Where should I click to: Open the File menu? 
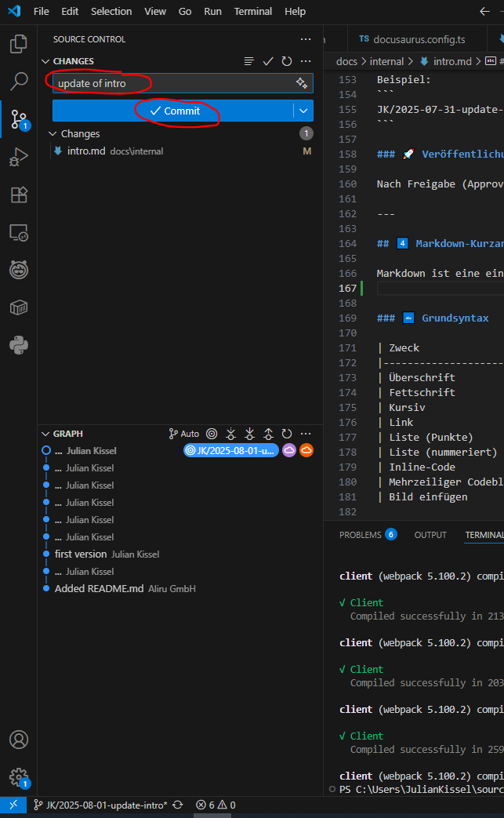tap(42, 11)
